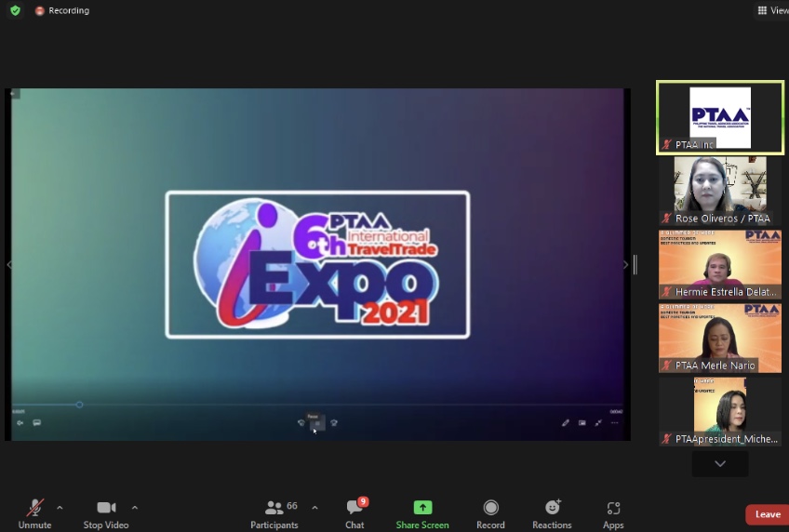Go to the next slide arrow on the right
Viewport: 789px width, 532px height.
pos(625,264)
